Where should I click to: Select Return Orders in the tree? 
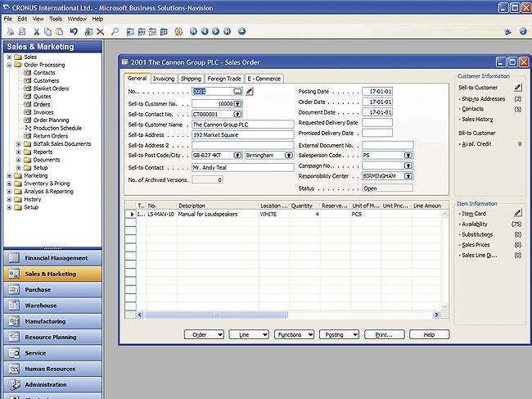click(x=51, y=136)
